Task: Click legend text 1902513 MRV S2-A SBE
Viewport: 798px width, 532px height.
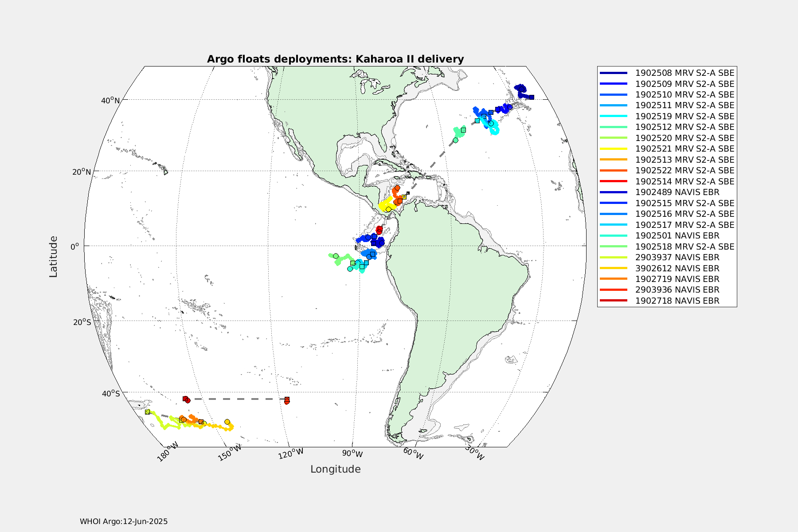Action: point(685,160)
